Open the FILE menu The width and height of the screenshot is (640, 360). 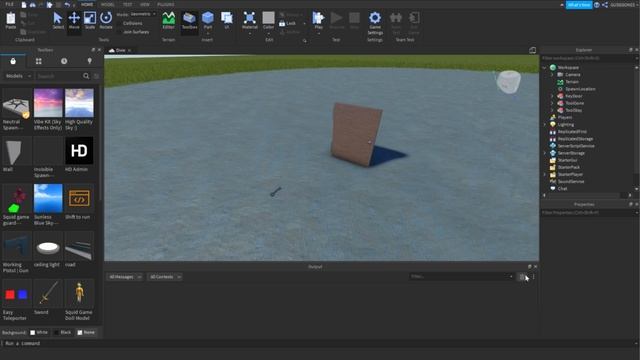[x=9, y=4]
